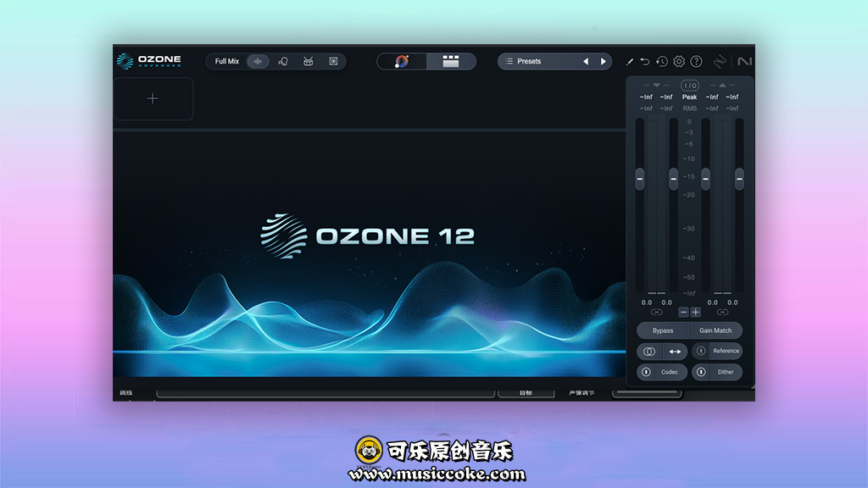Select the drums focus icon
Image resolution: width=868 pixels, height=488 pixels.
309,61
